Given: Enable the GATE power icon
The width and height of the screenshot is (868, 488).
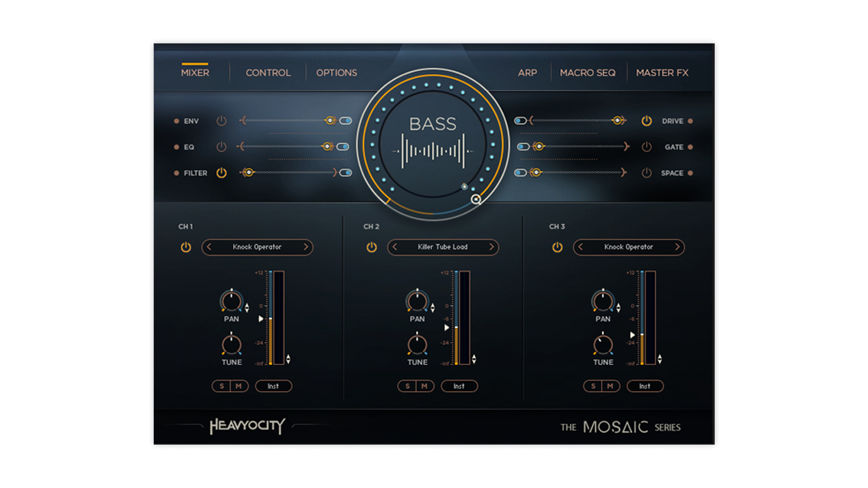Looking at the screenshot, I should pyautogui.click(x=646, y=147).
